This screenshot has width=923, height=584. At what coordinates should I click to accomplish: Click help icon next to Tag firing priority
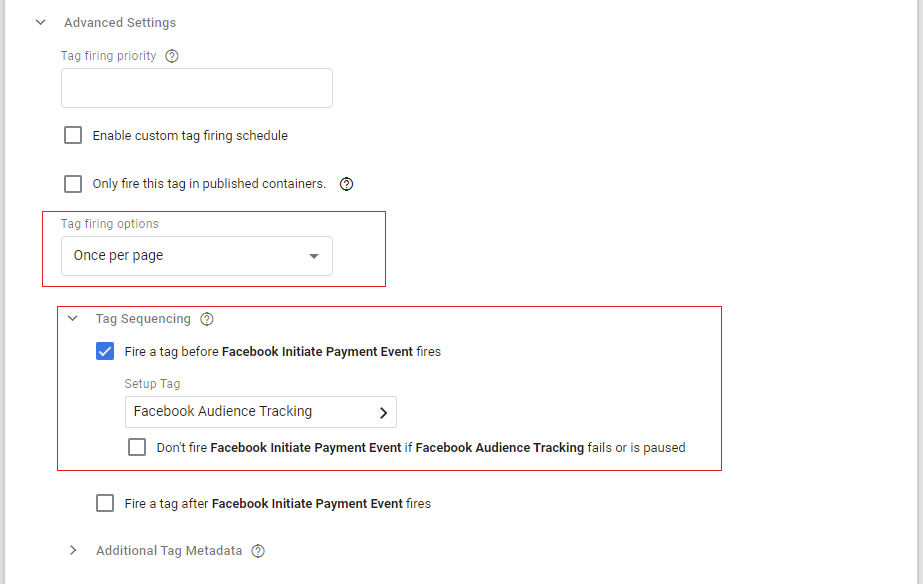coord(172,57)
